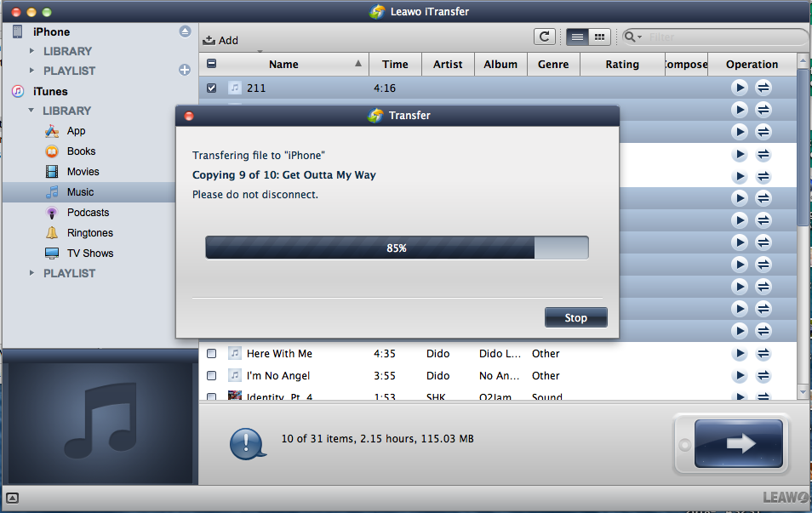
Task: Check the I'm No Angel checkbox
Action: coord(212,375)
